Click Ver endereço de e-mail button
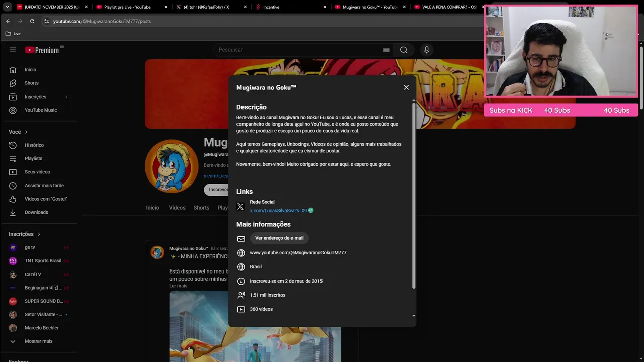The height and width of the screenshot is (362, 644). tap(279, 238)
